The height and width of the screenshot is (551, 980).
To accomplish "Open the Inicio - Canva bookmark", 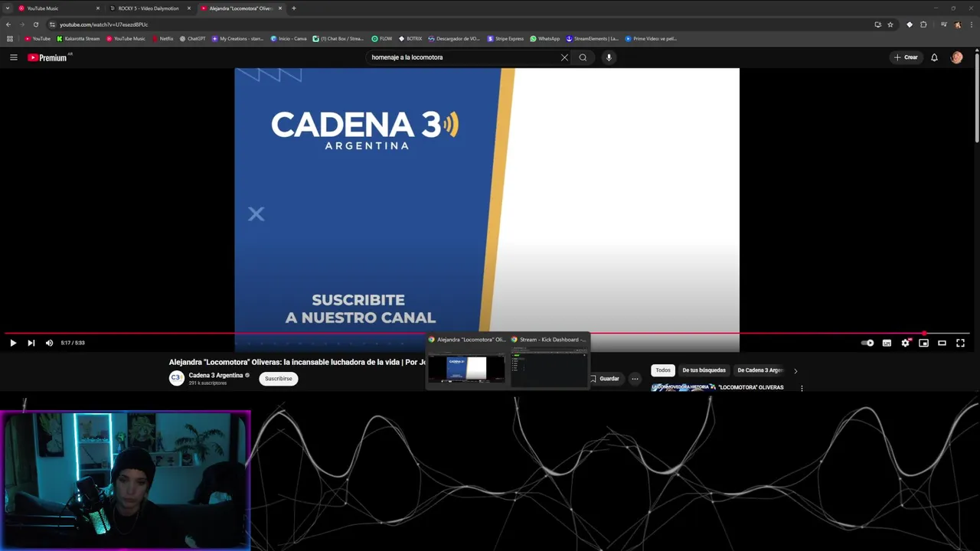I will click(x=289, y=38).
